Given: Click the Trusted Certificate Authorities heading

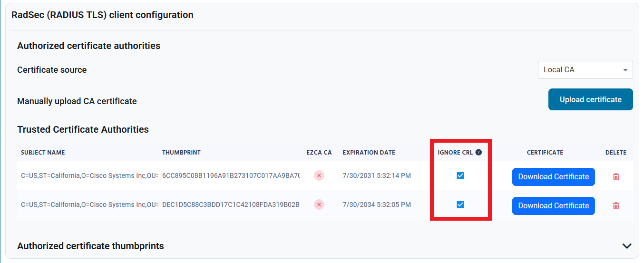Looking at the screenshot, I should pyautogui.click(x=83, y=129).
